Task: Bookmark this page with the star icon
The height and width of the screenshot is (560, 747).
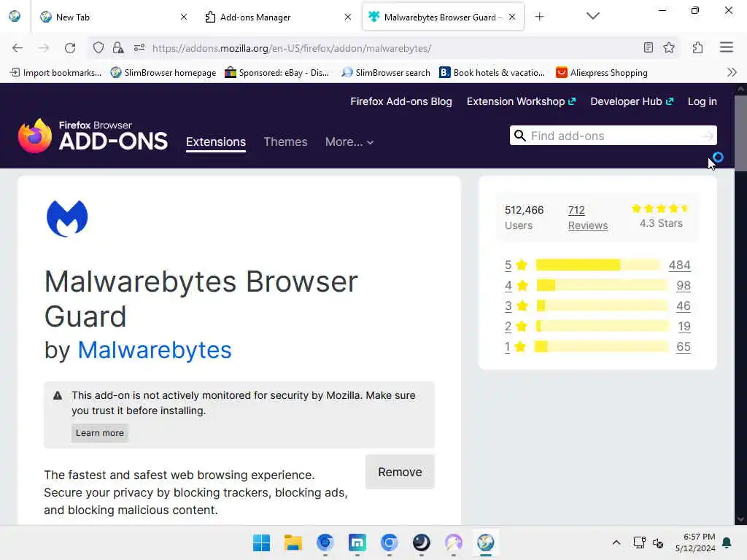Action: (669, 47)
